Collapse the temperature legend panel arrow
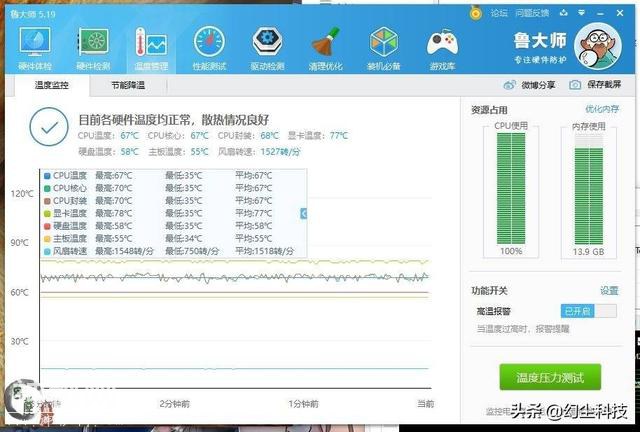The height and width of the screenshot is (432, 640). [303, 213]
